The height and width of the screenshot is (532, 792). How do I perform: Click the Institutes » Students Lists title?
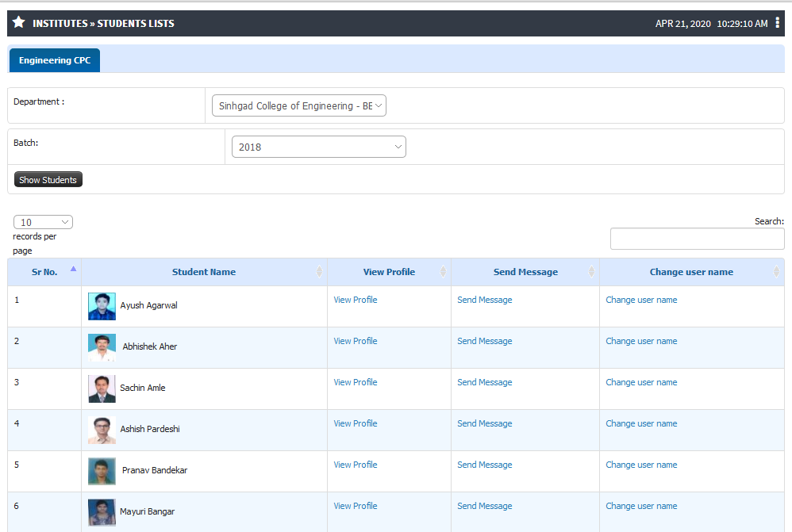click(103, 23)
